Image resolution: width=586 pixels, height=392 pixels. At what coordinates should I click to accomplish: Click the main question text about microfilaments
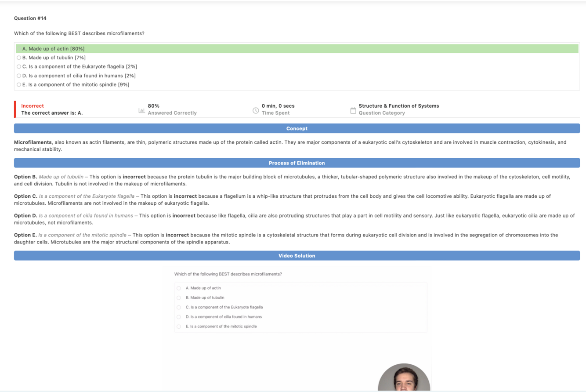click(x=79, y=33)
